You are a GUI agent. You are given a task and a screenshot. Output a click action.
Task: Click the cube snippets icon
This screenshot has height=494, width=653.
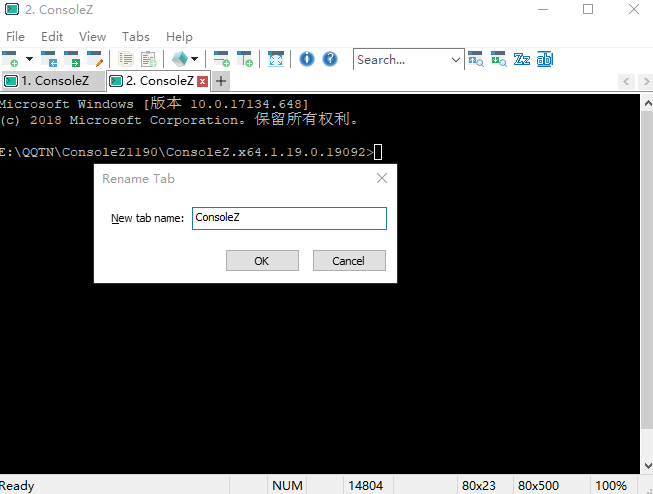pos(180,59)
